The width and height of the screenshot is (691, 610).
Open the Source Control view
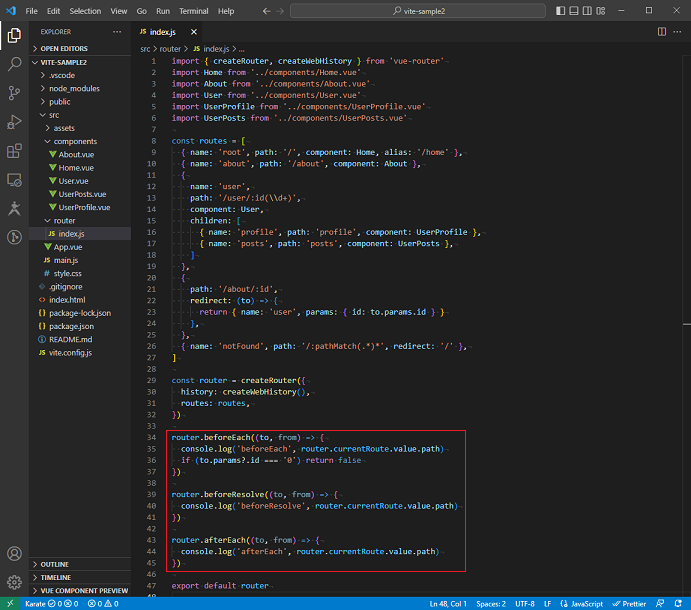pos(14,93)
